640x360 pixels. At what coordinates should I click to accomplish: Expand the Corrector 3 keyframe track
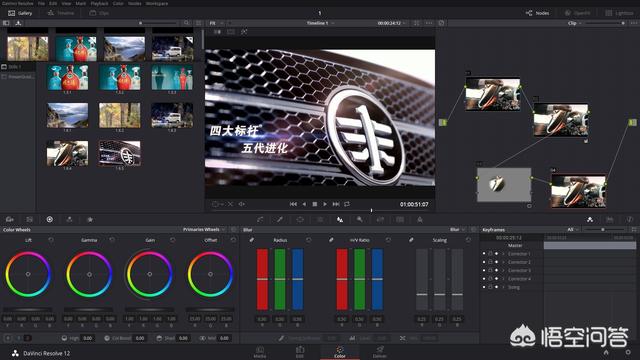(x=503, y=271)
